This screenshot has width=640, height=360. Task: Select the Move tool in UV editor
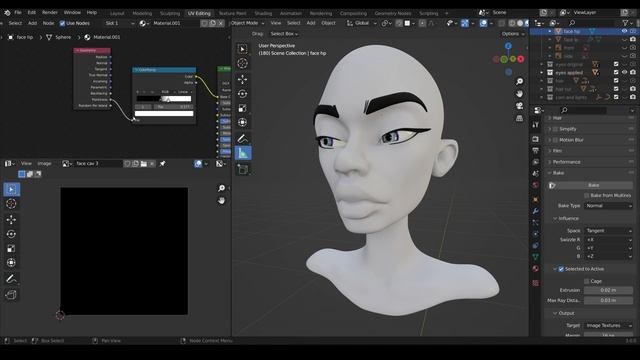coord(11,220)
